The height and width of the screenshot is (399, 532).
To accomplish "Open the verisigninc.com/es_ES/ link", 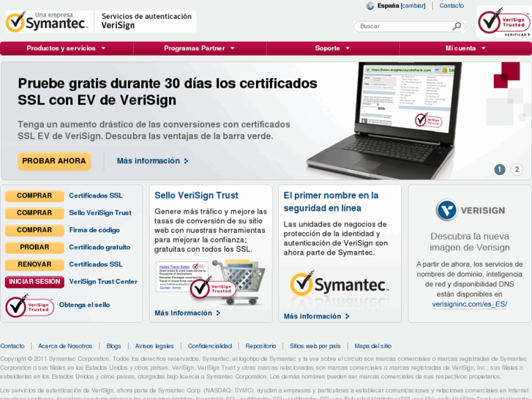I will [x=470, y=305].
